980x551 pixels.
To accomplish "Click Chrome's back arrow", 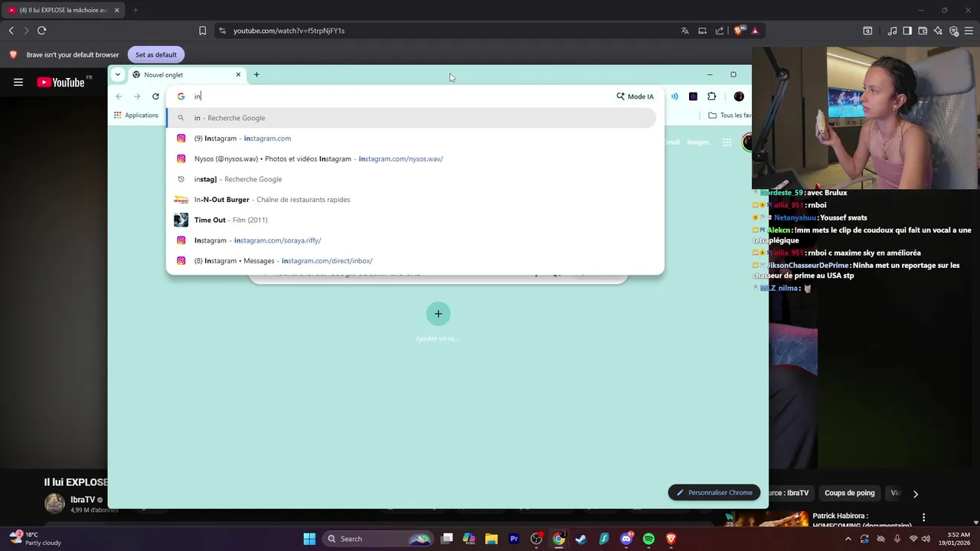I will [x=119, y=96].
